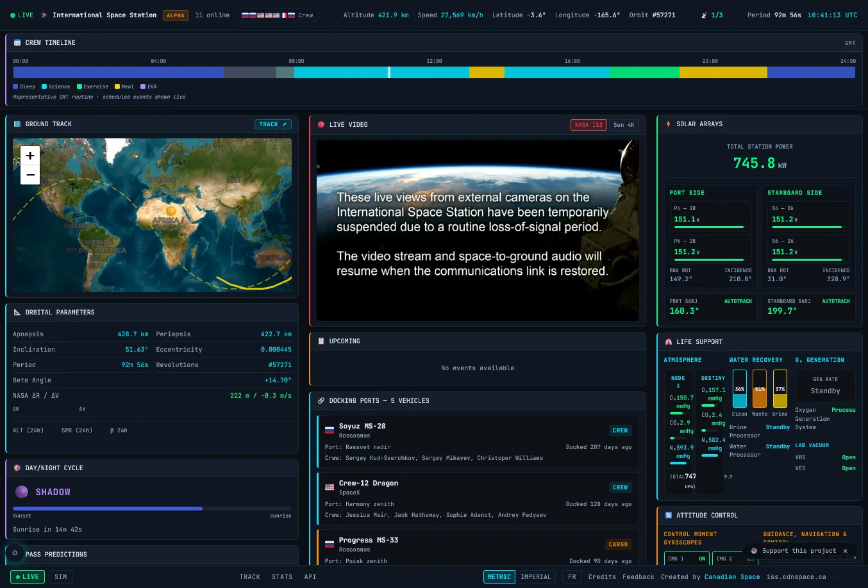Image resolution: width=868 pixels, height=588 pixels.
Task: Click the Support this project button
Action: [x=799, y=551]
